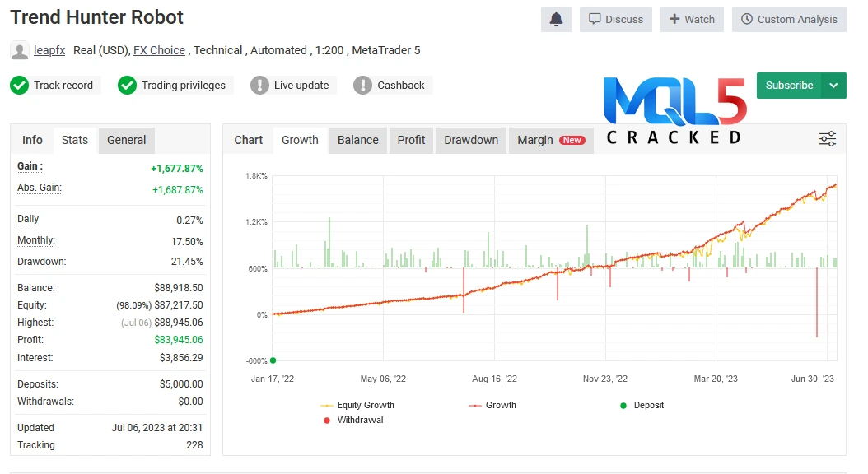
Task: Click the Nov 23, '22 axis label
Action: click(x=605, y=379)
